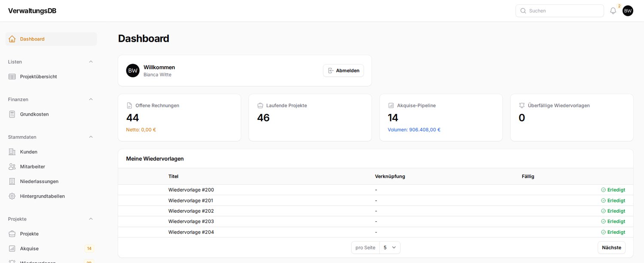Go to Grundkosten in the sidebar
This screenshot has width=644, height=263.
coord(51,114)
